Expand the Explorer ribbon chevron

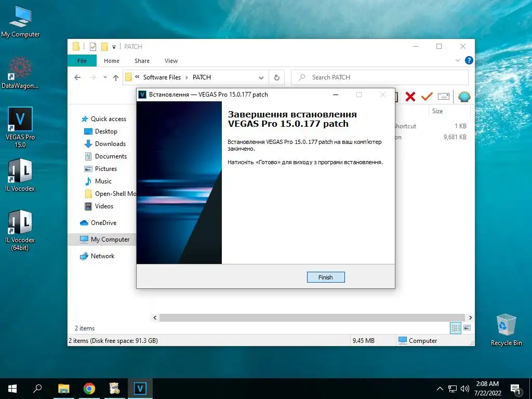pos(457,60)
